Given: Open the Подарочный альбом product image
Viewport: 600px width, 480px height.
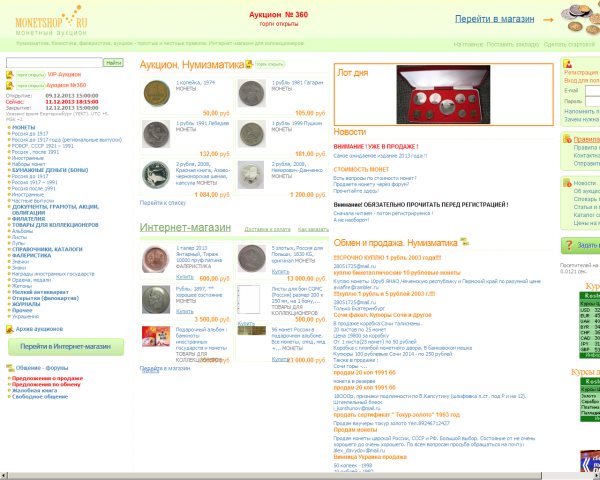Looking at the screenshot, I should point(156,336).
